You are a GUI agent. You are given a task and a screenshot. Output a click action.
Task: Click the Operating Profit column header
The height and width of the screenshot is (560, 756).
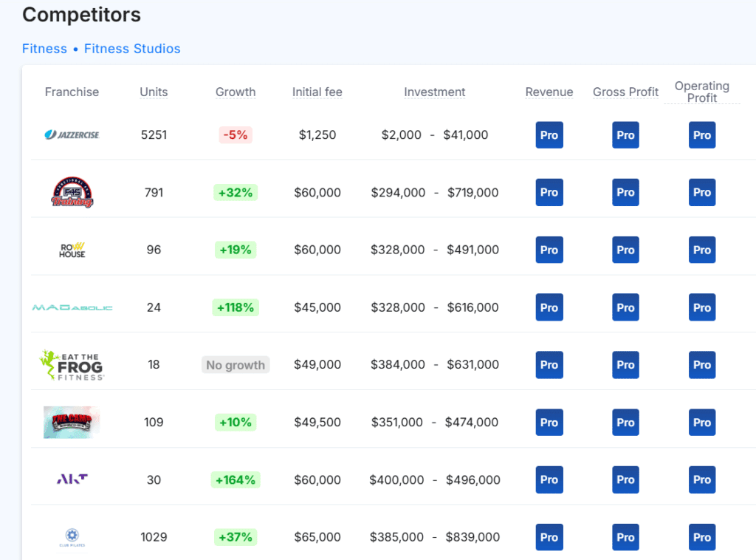(702, 92)
